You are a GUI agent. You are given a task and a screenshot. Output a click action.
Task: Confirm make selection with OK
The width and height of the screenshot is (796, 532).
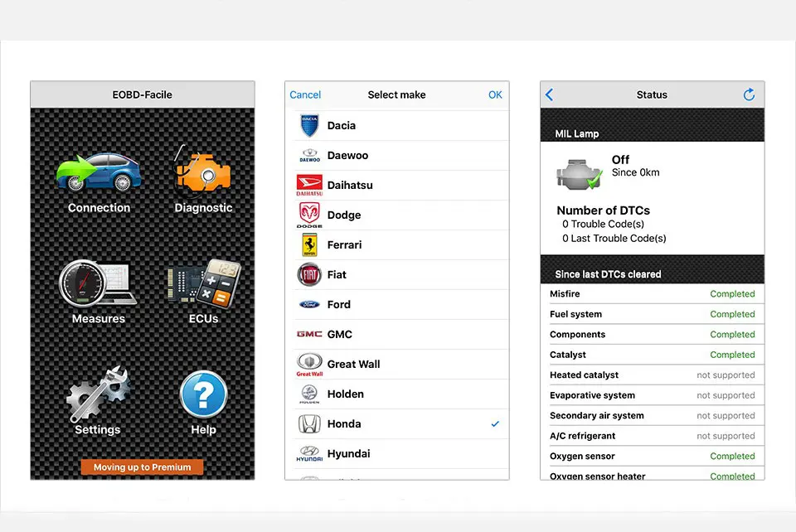(x=495, y=94)
